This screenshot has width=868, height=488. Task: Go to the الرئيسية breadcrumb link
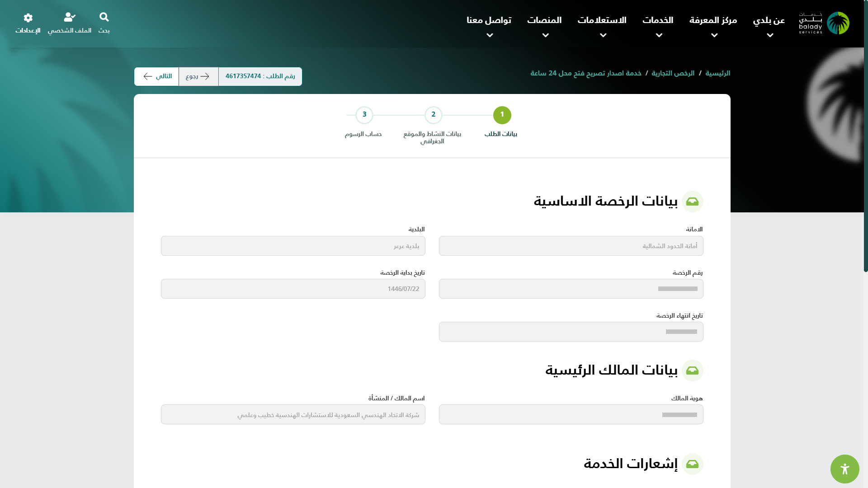[x=717, y=73]
